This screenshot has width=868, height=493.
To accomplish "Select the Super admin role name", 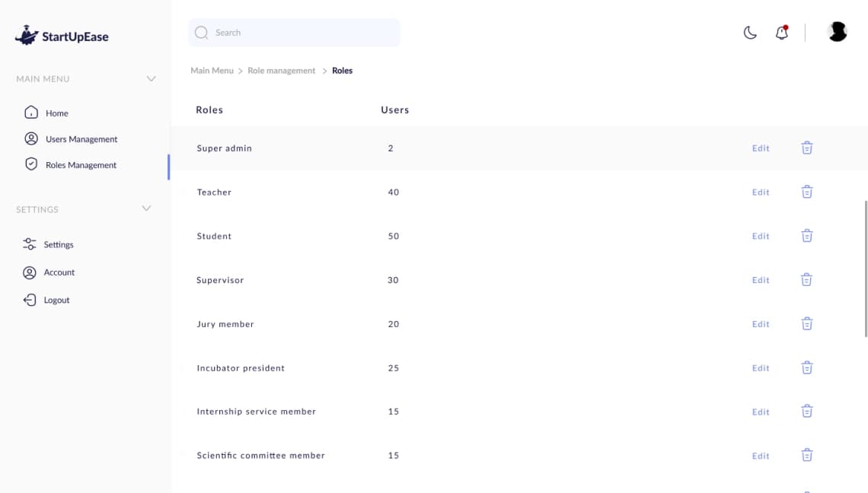I will tap(224, 148).
